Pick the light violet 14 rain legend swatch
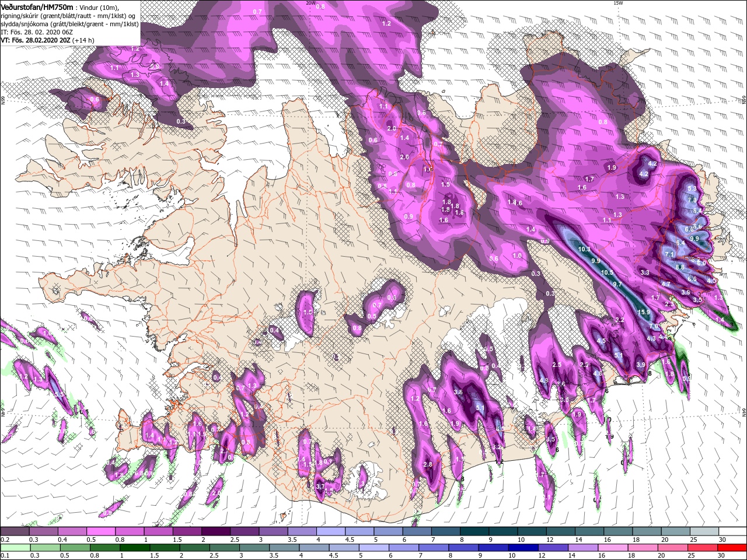747x560 pixels. [582, 548]
